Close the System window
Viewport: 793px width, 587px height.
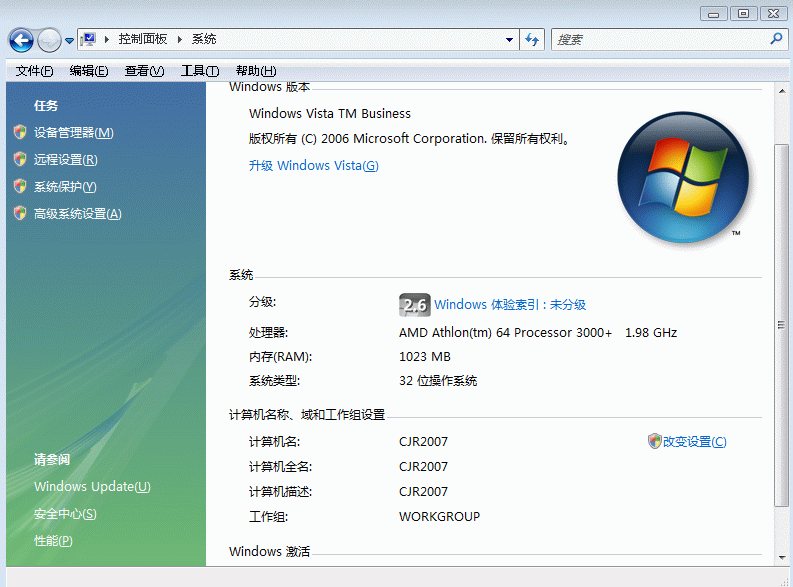coord(773,14)
